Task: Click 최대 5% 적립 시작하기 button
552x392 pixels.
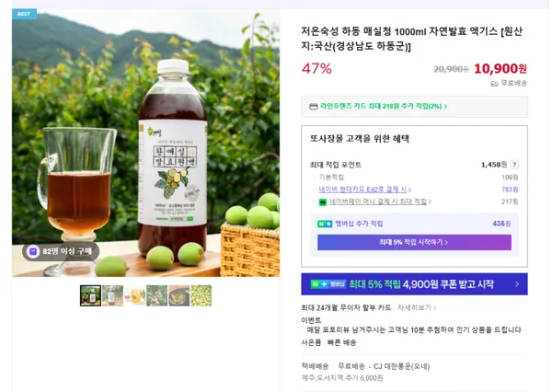Action: [x=414, y=242]
